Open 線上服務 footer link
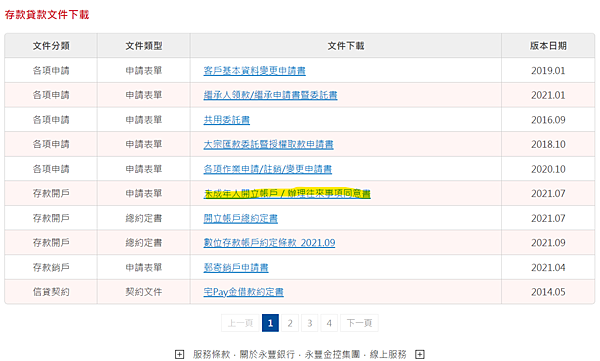Viewport: 600px width, 361px height. pyautogui.click(x=388, y=354)
